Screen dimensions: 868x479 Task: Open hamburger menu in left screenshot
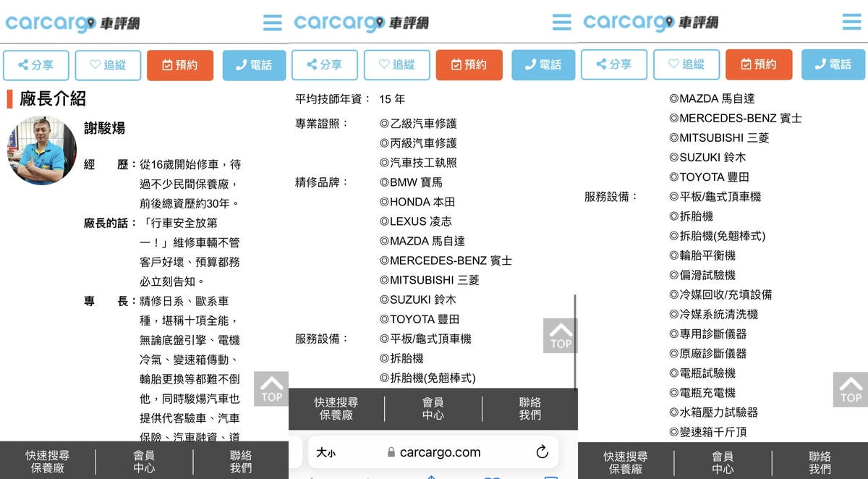pos(273,22)
